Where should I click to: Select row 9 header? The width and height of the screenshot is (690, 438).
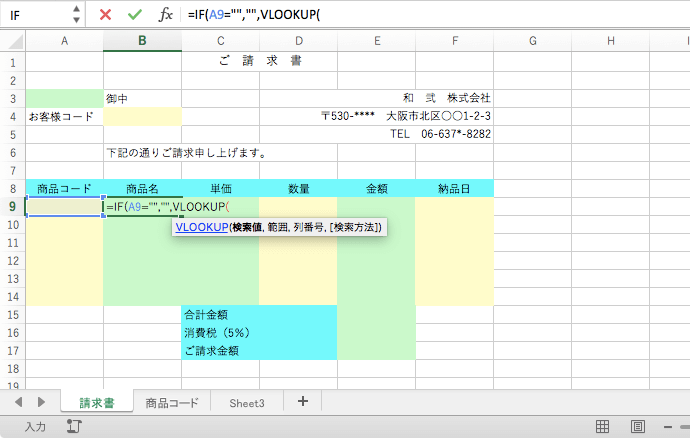point(13,206)
